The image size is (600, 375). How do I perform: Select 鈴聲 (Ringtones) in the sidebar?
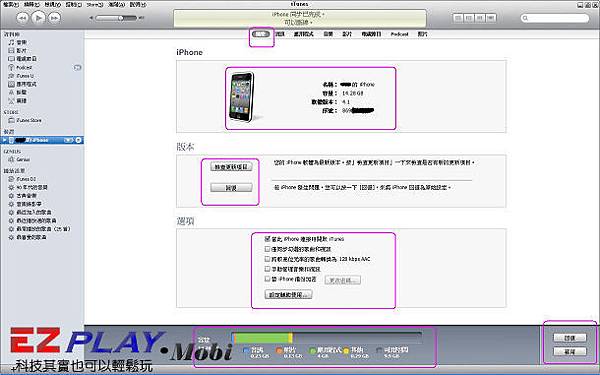(x=22, y=92)
